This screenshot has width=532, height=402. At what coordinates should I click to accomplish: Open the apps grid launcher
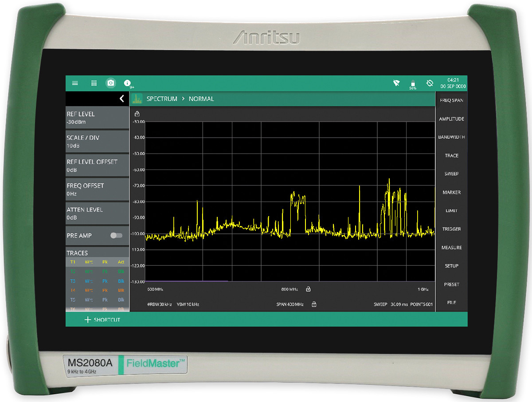[94, 83]
